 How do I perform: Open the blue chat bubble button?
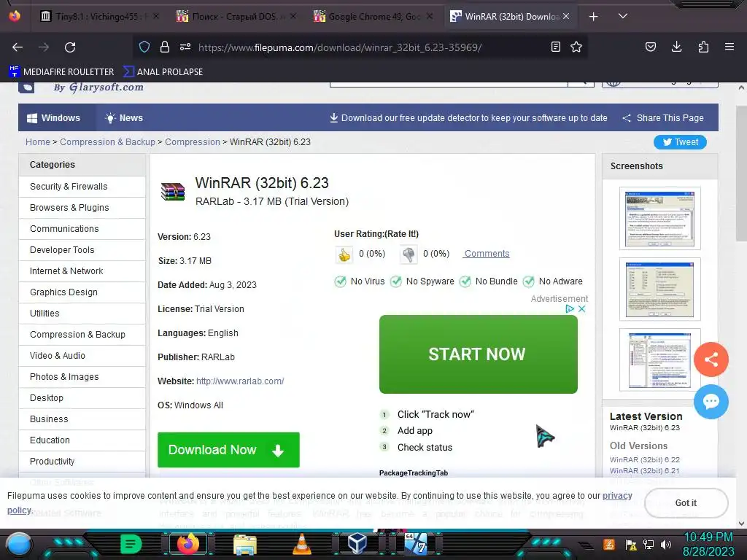pos(711,402)
